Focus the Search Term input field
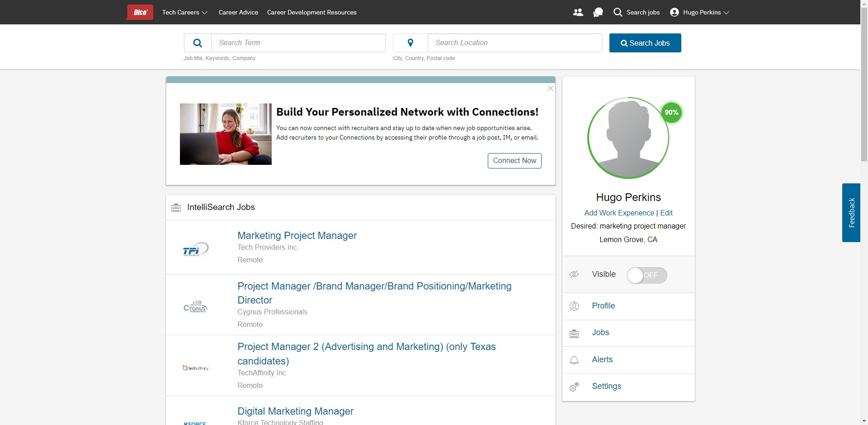Image resolution: width=868 pixels, height=425 pixels. tap(298, 43)
